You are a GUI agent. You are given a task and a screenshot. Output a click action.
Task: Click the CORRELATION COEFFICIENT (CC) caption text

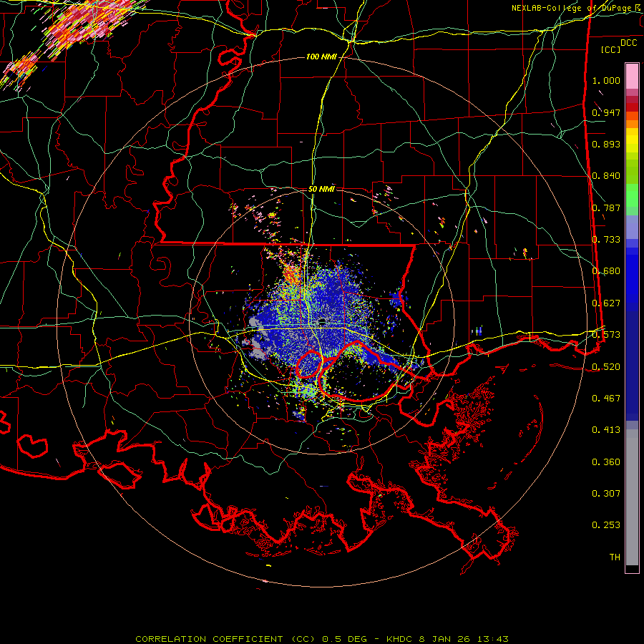(225, 639)
